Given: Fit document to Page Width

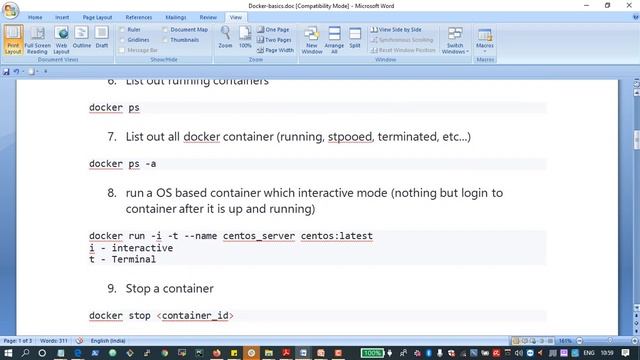Looking at the screenshot, I should 275,50.
